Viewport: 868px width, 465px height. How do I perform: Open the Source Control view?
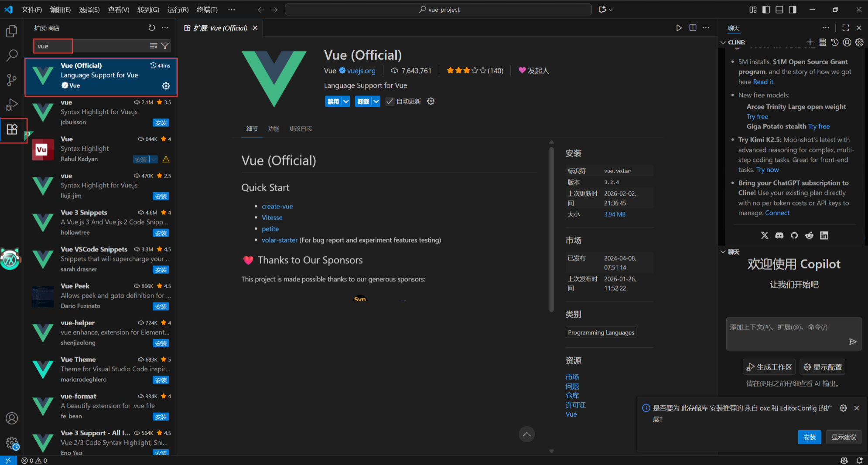12,80
